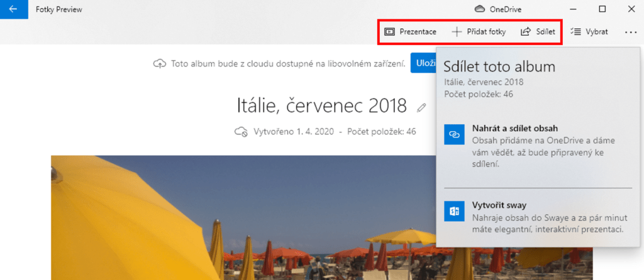Open Přidat fotky to add photos
This screenshot has width=644, height=280.
[479, 32]
